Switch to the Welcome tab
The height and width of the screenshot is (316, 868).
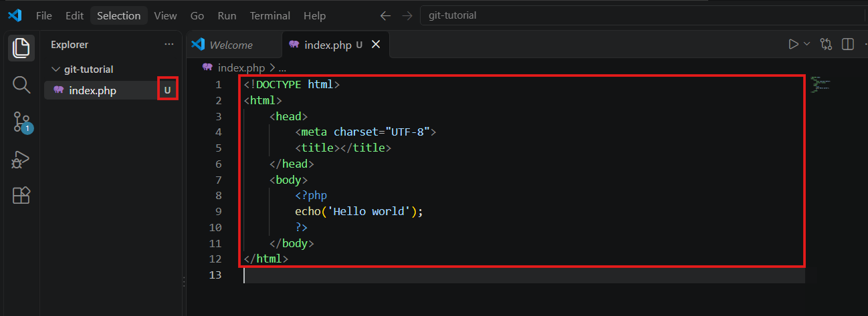pyautogui.click(x=233, y=45)
